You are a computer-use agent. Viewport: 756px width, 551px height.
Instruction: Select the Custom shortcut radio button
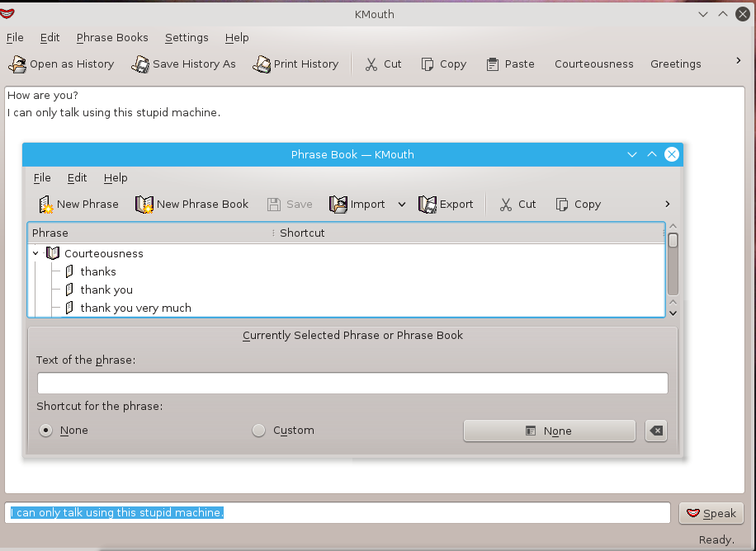[x=259, y=430]
